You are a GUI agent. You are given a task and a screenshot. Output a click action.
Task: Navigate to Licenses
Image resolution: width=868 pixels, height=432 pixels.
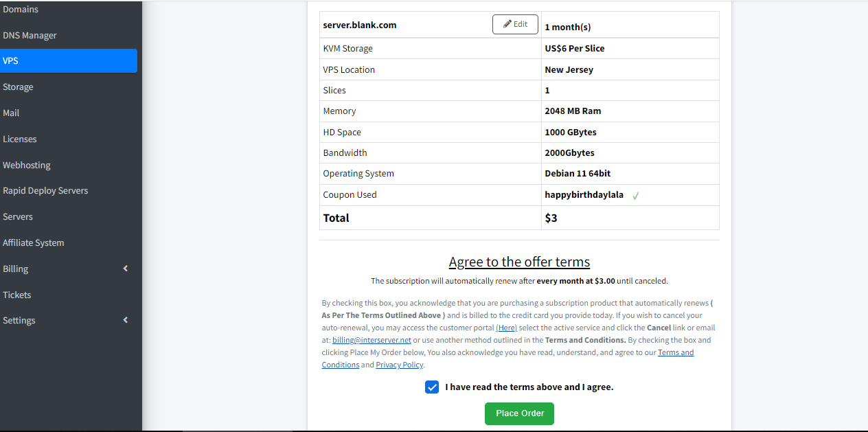coord(20,139)
